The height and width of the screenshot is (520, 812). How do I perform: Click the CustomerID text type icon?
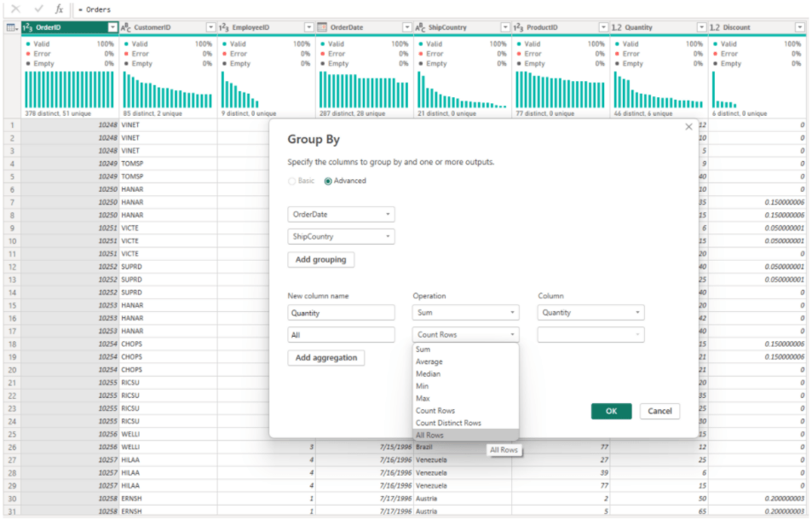126,27
